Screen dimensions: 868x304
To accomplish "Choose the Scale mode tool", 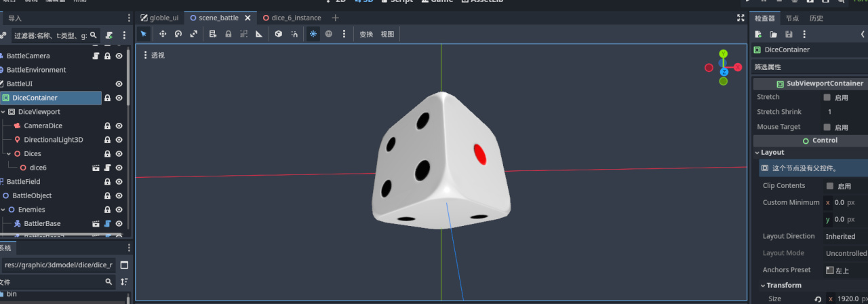I will tap(194, 34).
